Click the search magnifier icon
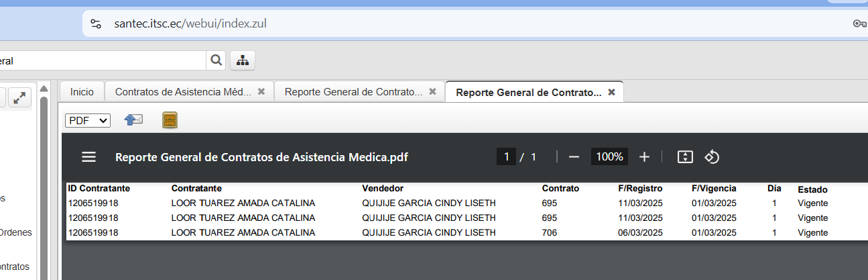 (x=216, y=60)
